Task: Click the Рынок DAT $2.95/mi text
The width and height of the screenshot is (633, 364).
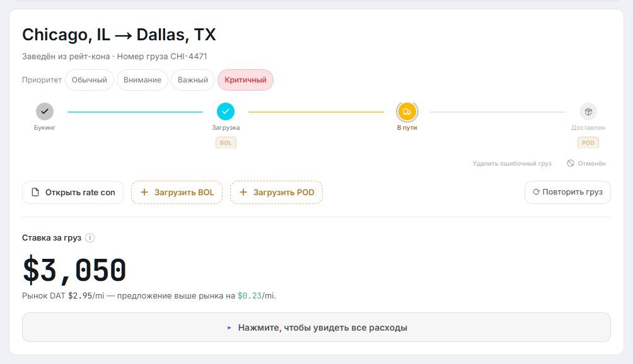Action: 63,296
